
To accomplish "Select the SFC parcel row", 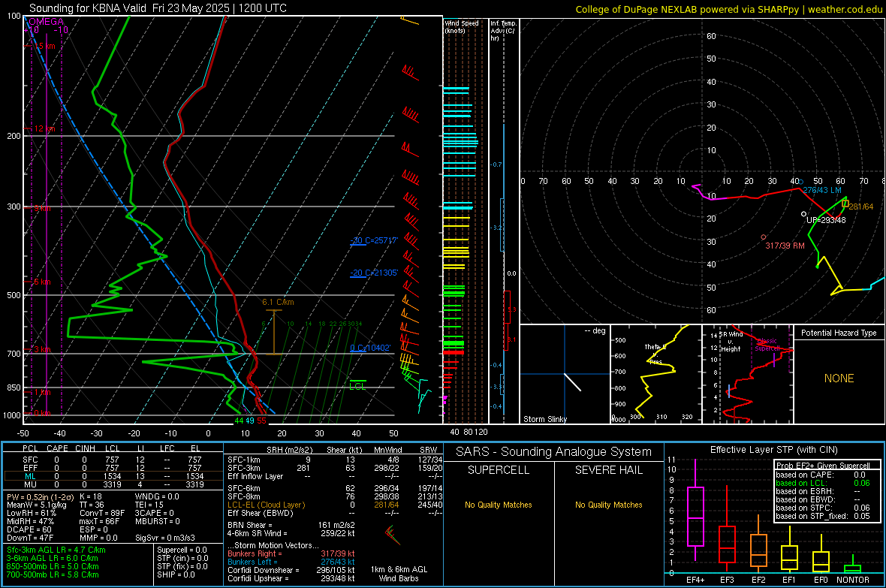I will (x=113, y=460).
